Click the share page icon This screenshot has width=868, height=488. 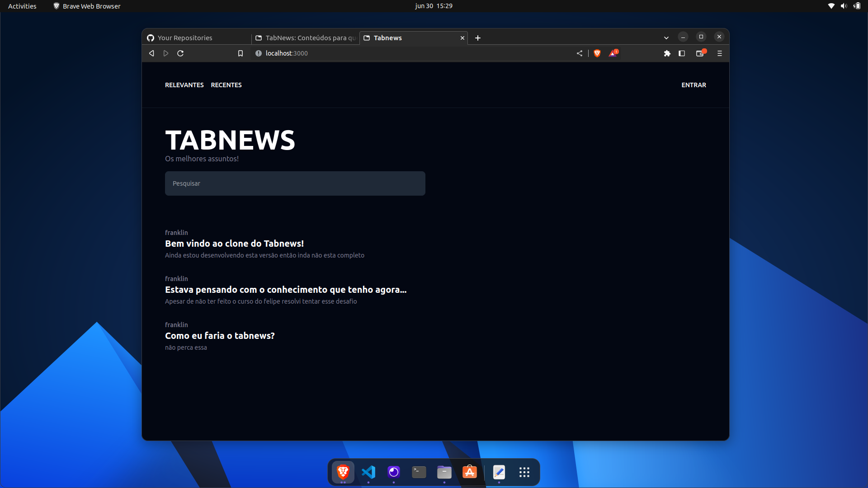click(580, 53)
